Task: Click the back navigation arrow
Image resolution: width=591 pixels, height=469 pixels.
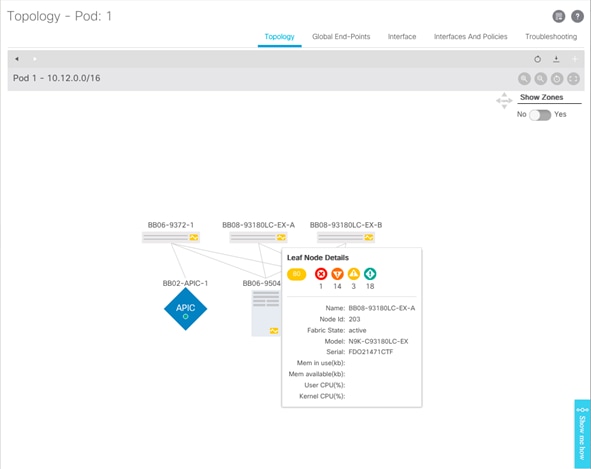Action: pyautogui.click(x=17, y=59)
